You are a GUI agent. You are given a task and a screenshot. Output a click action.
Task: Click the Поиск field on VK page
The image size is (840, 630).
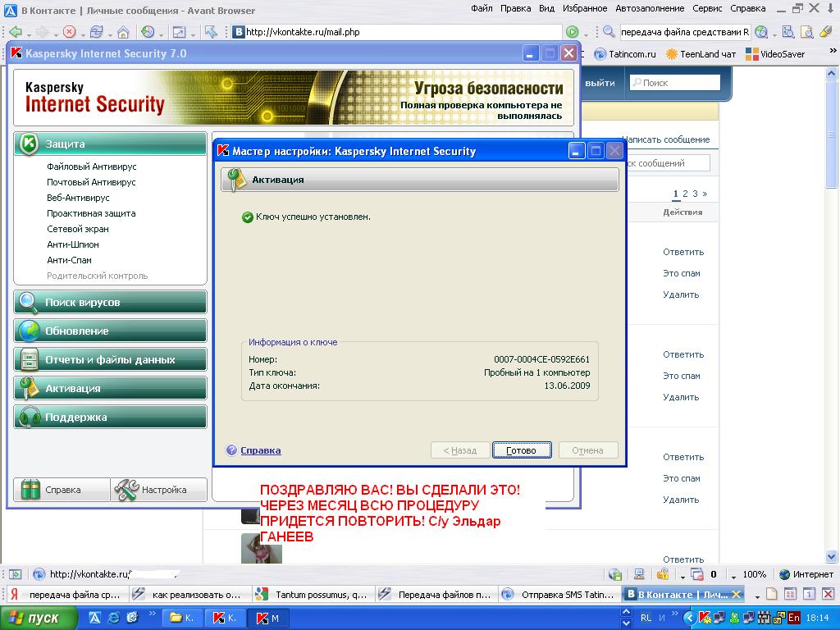pos(675,83)
